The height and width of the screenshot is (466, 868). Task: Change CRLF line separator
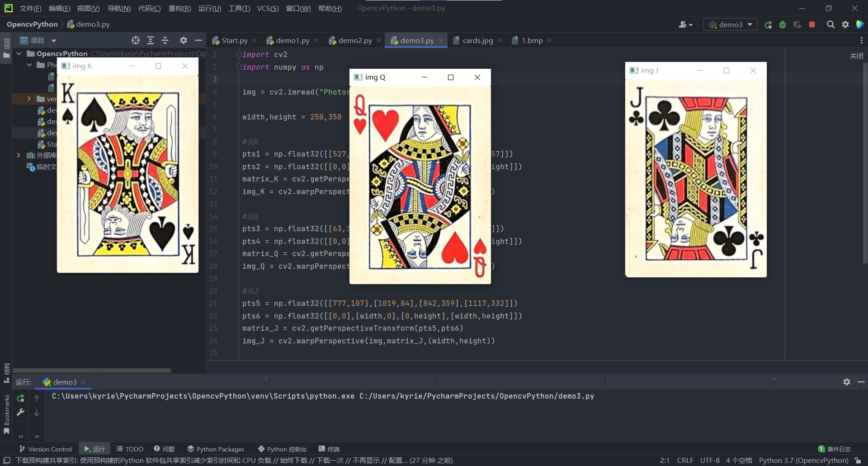click(685, 460)
